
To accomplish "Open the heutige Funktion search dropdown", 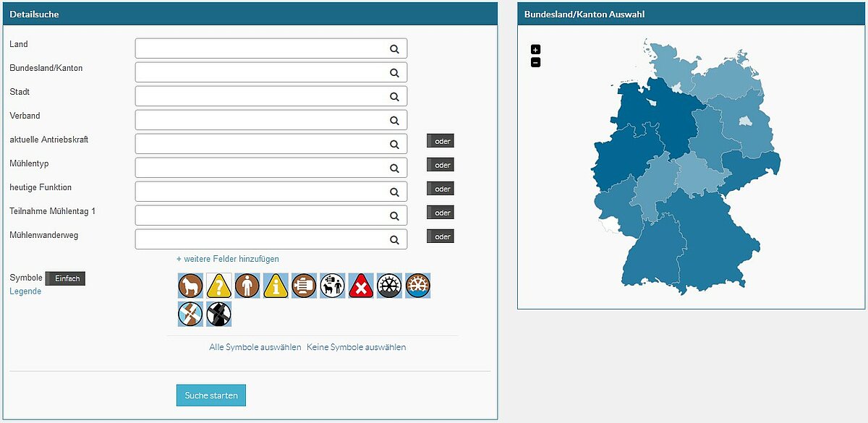I will click(x=271, y=192).
